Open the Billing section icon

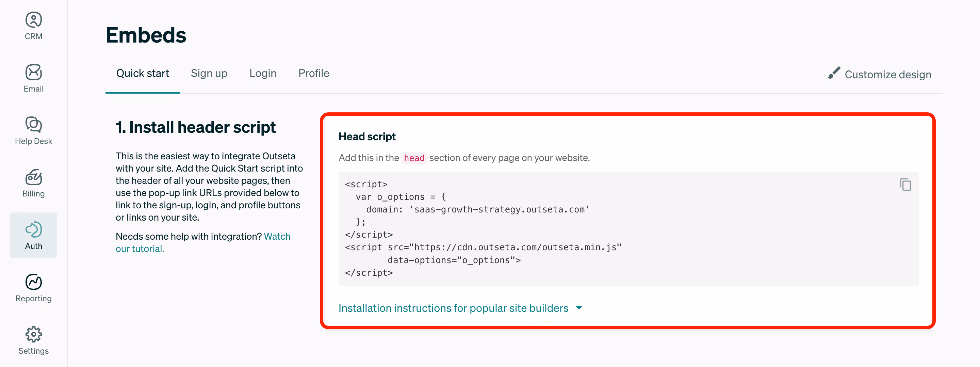[33, 177]
